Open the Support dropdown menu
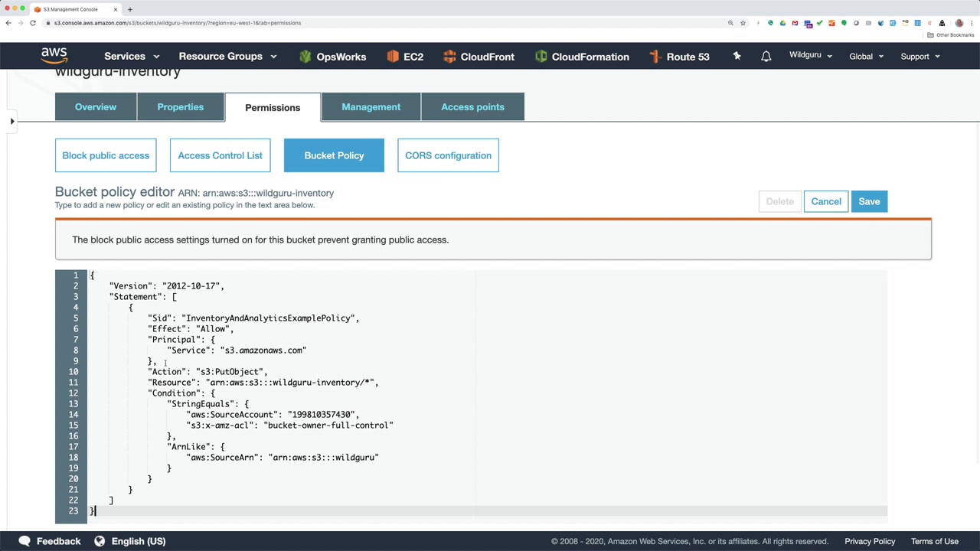980x551 pixels. pos(920,56)
